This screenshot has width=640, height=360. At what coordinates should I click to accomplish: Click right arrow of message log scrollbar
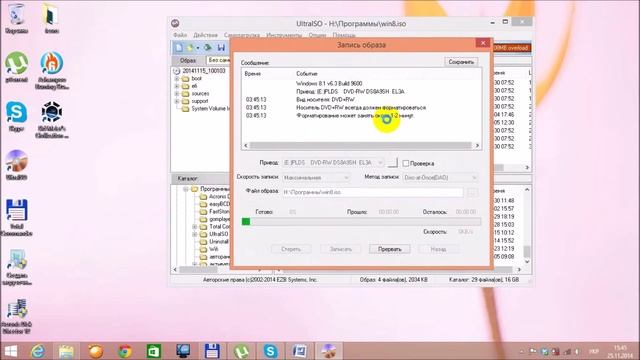[477, 145]
